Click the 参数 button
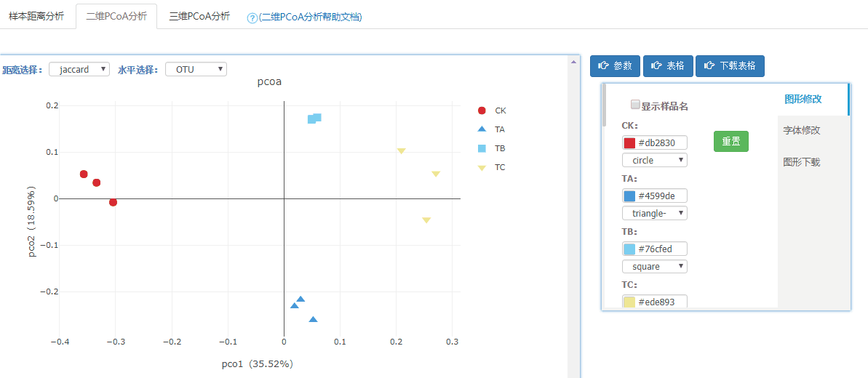Viewport: 868px width, 378px height. 615,66
